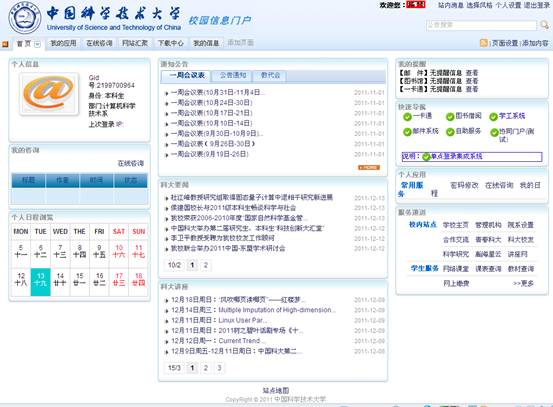Switch to 我的应用 tab
The height and width of the screenshot is (407, 553).
coord(63,43)
